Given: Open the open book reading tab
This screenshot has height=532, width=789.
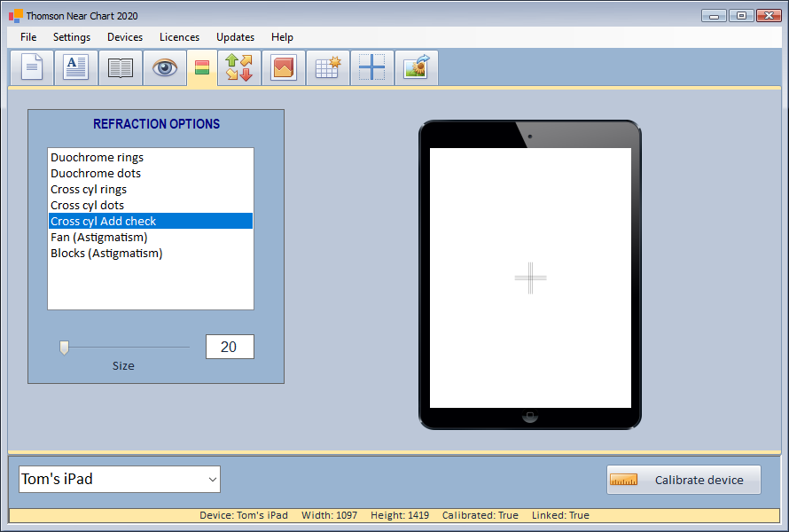Looking at the screenshot, I should pyautogui.click(x=120, y=68).
